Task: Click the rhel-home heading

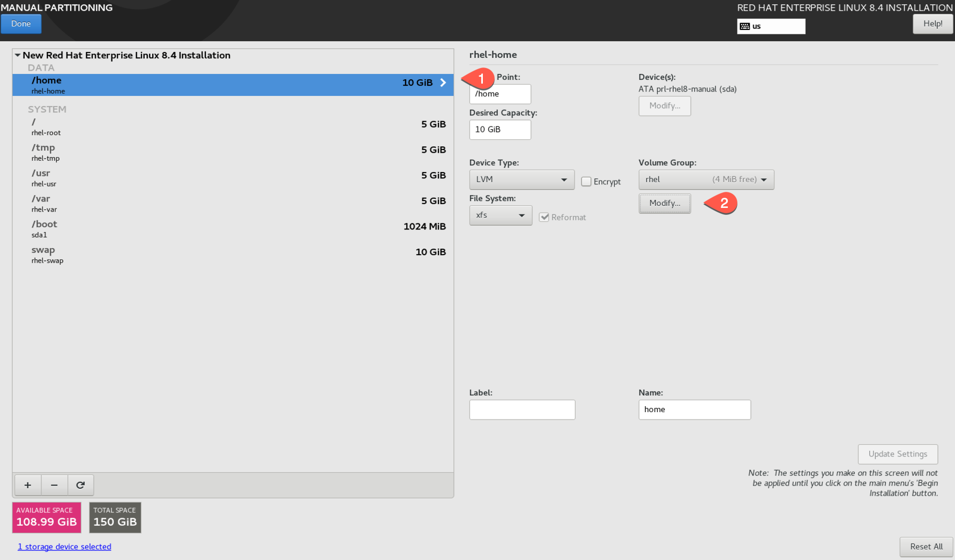Action: [x=493, y=55]
